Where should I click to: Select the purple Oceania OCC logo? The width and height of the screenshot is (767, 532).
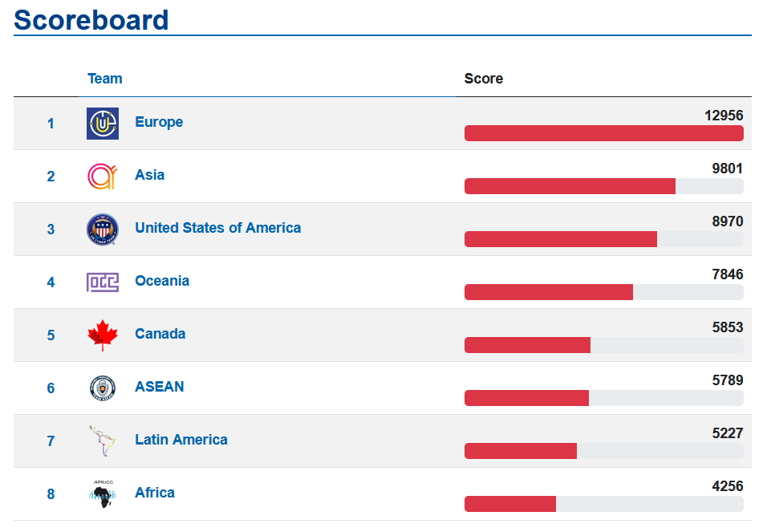pyautogui.click(x=103, y=282)
